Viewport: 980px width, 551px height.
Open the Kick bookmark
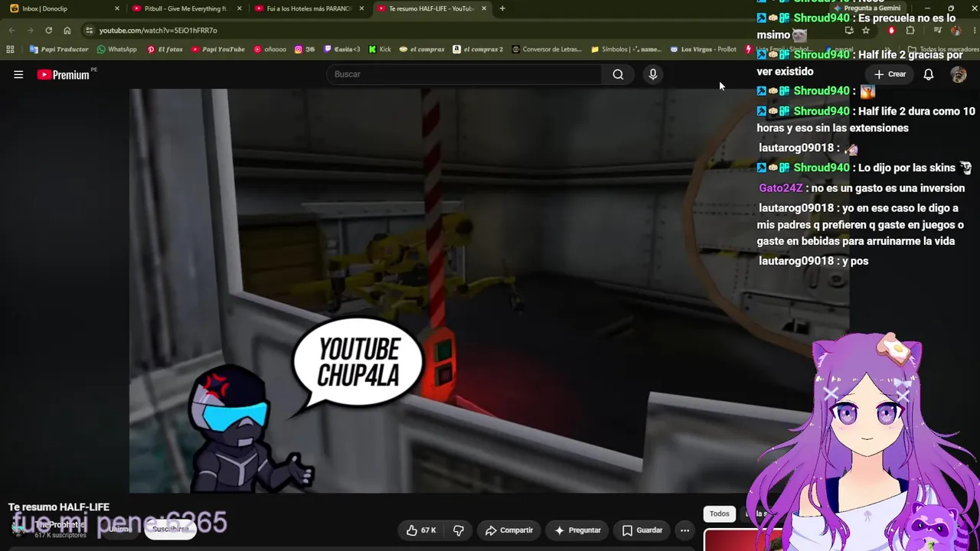(x=380, y=49)
